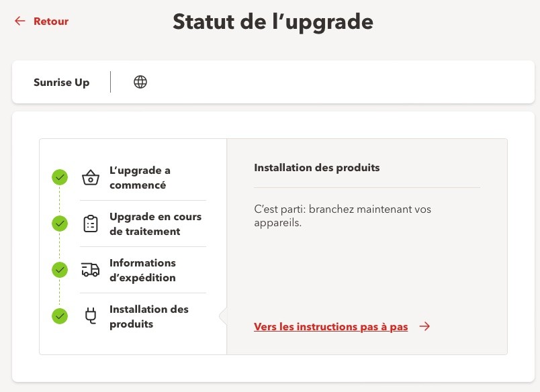Click the globe icon beside Sunrise Up

click(x=140, y=83)
